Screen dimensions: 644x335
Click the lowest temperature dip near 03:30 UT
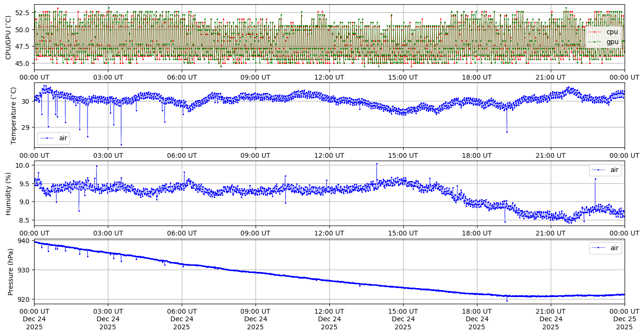click(x=121, y=145)
